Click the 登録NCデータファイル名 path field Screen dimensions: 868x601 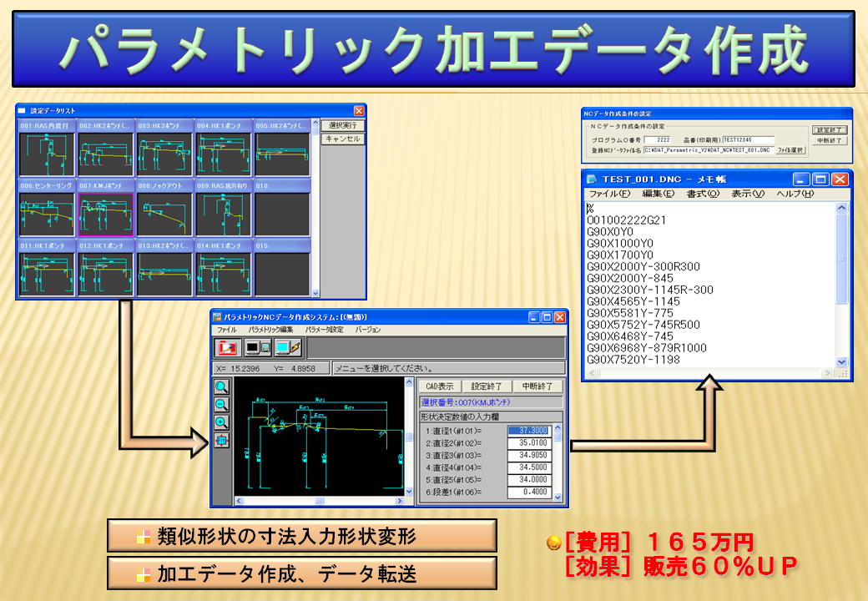point(708,150)
